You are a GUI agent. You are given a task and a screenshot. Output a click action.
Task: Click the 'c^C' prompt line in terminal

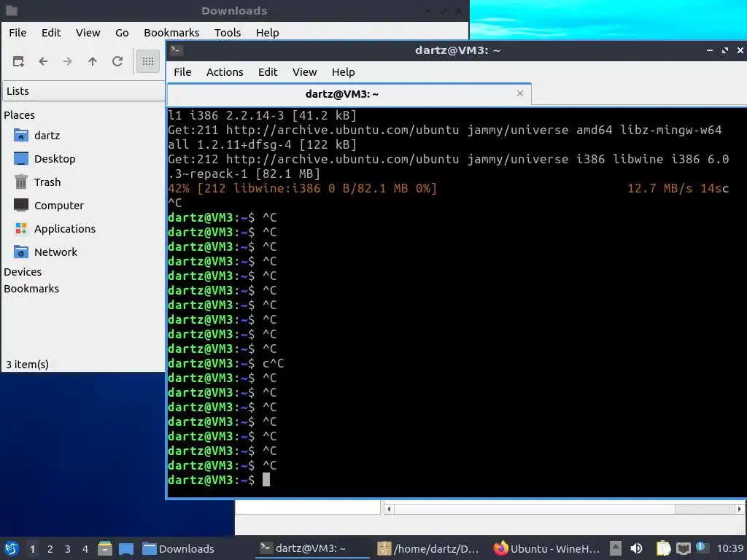226,363
